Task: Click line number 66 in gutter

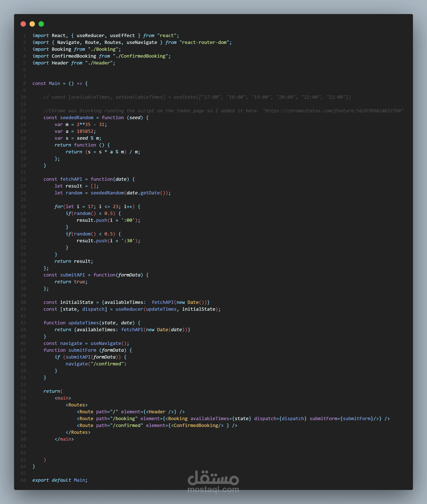Action: click(23, 480)
